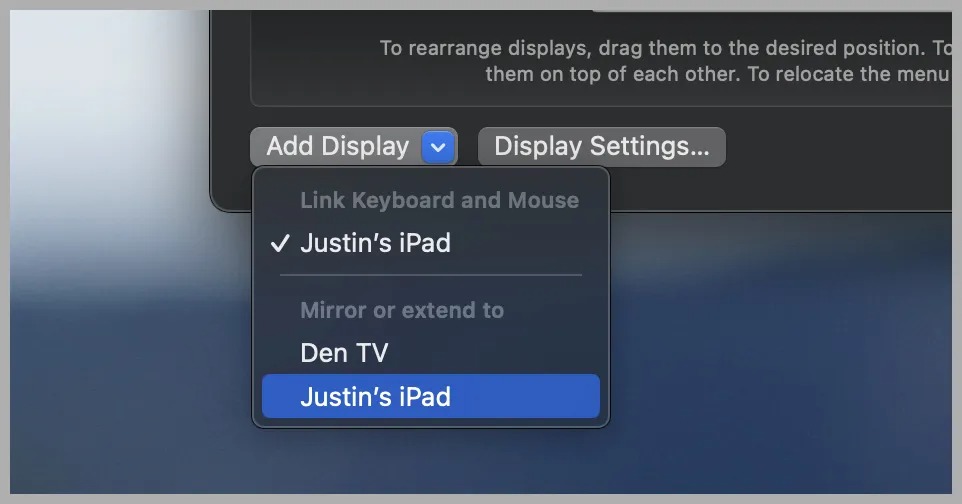Screen dimensions: 962x504
Task: Click the rearrange displays instruction text
Action: click(665, 61)
